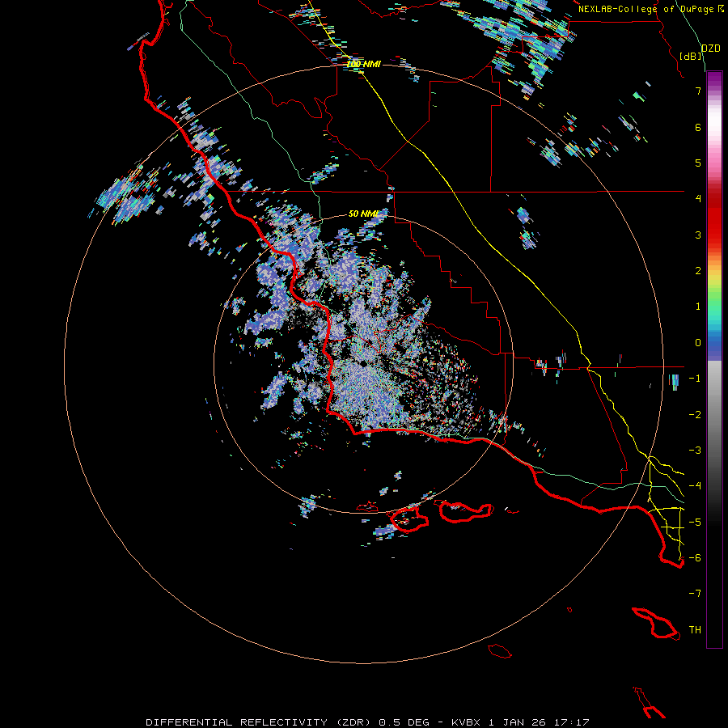Click scale value 0 on legend

(x=698, y=343)
